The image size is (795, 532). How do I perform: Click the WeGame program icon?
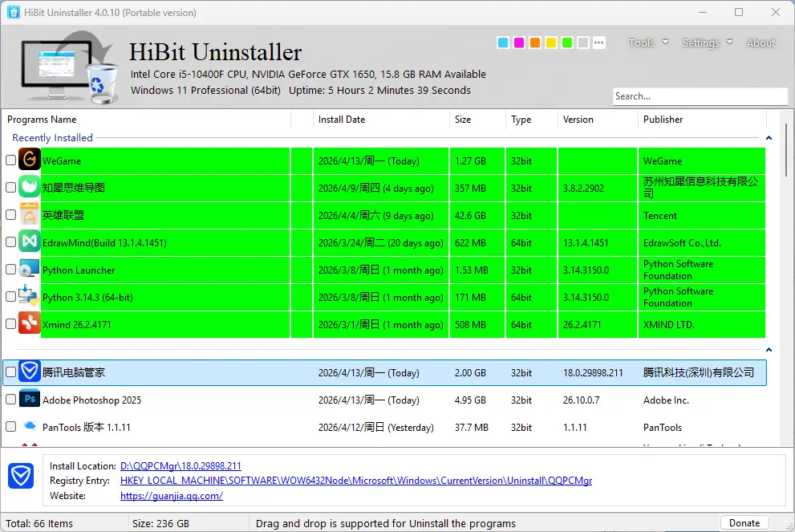click(30, 160)
